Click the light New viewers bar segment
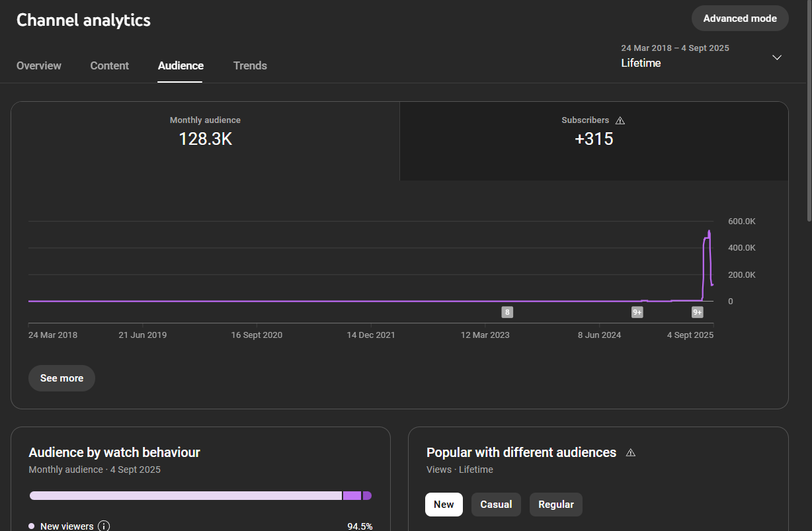Image resolution: width=812 pixels, height=531 pixels. click(x=186, y=495)
